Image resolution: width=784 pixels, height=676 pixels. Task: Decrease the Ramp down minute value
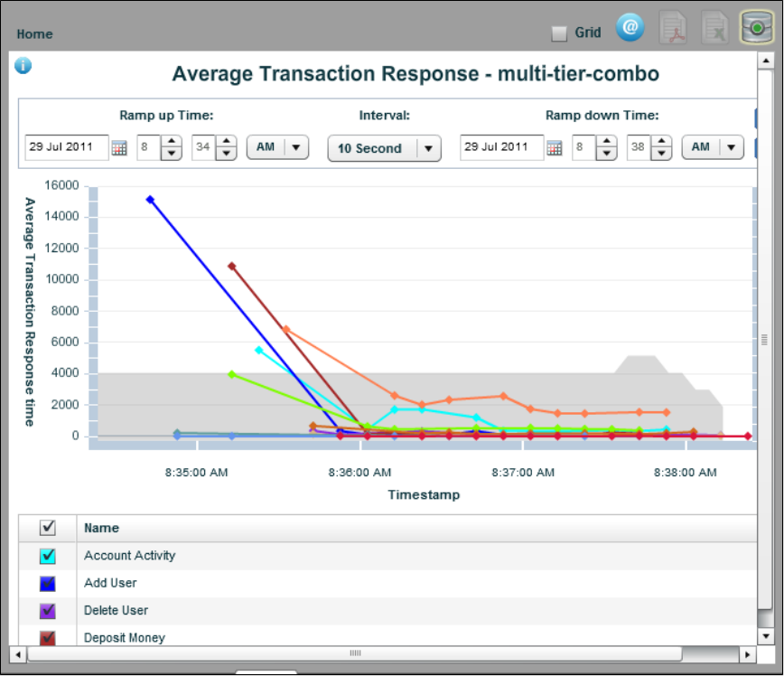point(662,154)
